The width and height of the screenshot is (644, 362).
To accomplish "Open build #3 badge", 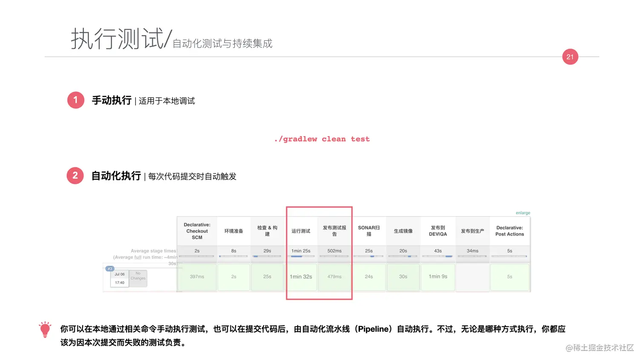I will click(x=110, y=268).
